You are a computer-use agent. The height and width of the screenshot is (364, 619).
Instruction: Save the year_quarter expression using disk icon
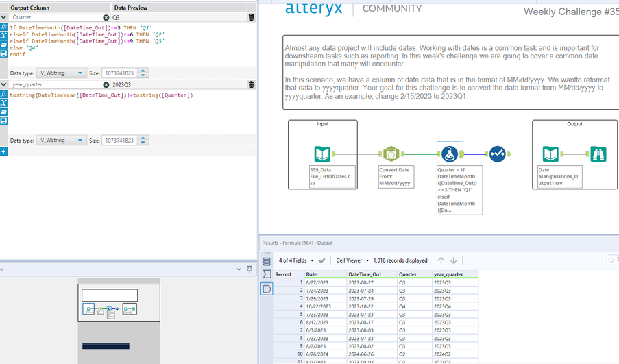click(x=4, y=120)
